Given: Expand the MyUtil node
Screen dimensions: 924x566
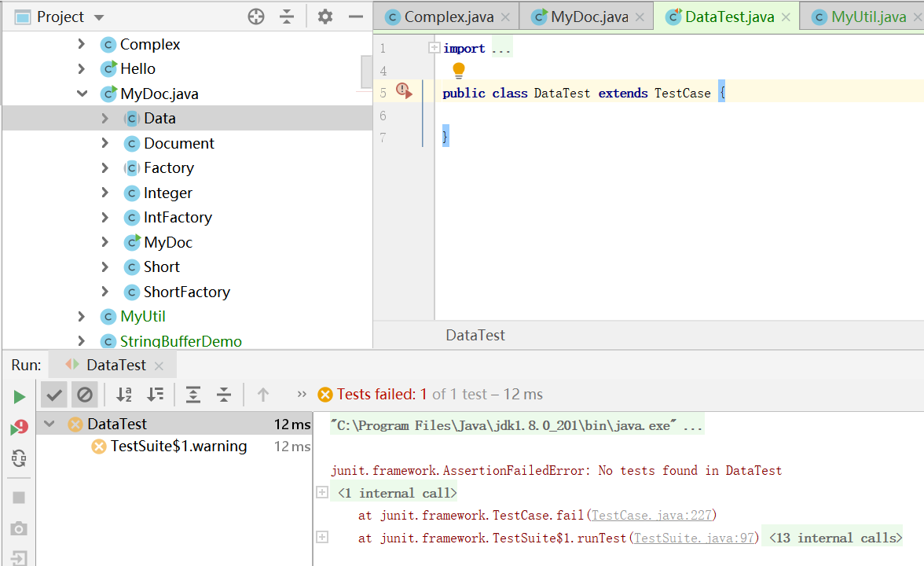Looking at the screenshot, I should [82, 317].
